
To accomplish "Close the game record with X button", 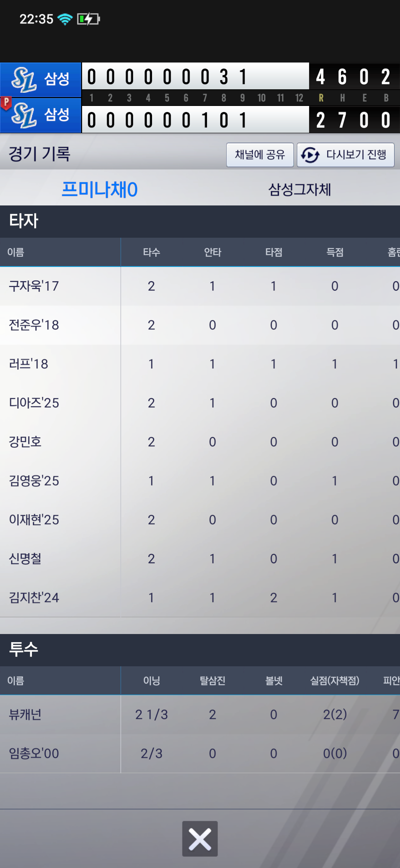I will (x=200, y=838).
